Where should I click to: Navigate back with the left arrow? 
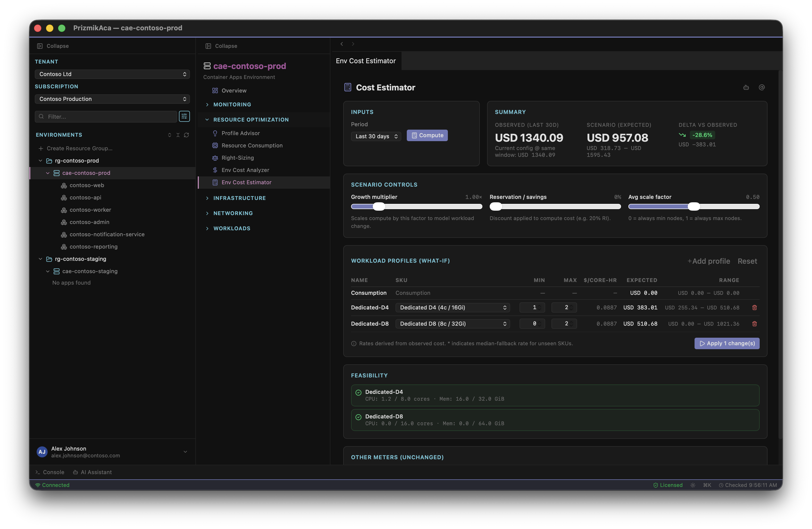pyautogui.click(x=342, y=44)
